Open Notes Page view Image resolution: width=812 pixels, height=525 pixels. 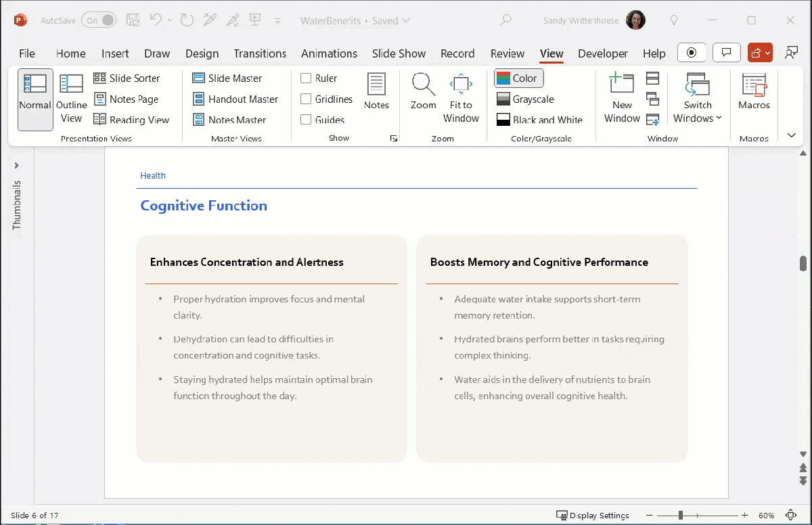[x=126, y=99]
